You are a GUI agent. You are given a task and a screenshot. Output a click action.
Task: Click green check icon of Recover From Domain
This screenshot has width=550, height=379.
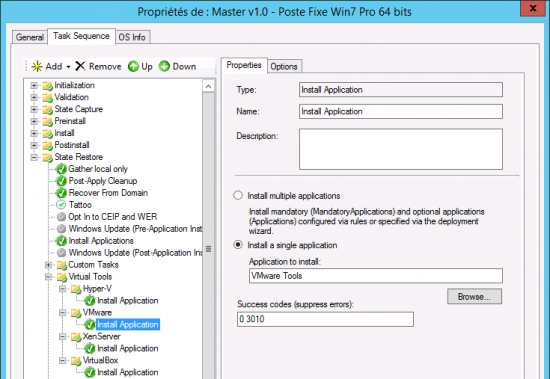click(61, 193)
